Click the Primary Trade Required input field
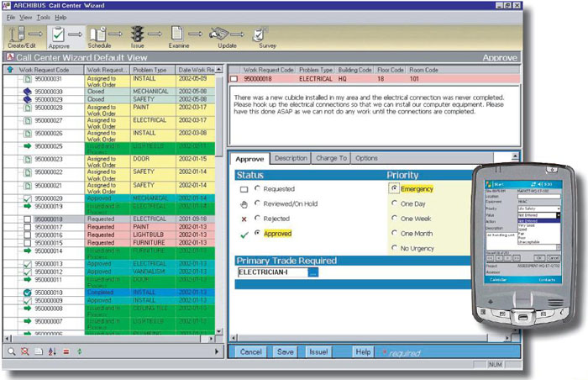This screenshot has width=588, height=380. 271,272
